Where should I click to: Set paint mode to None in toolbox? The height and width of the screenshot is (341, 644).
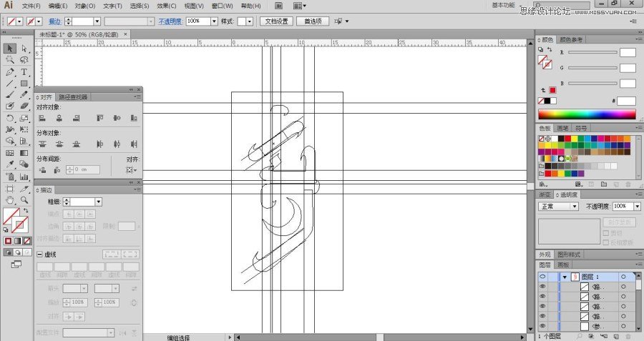coord(27,241)
